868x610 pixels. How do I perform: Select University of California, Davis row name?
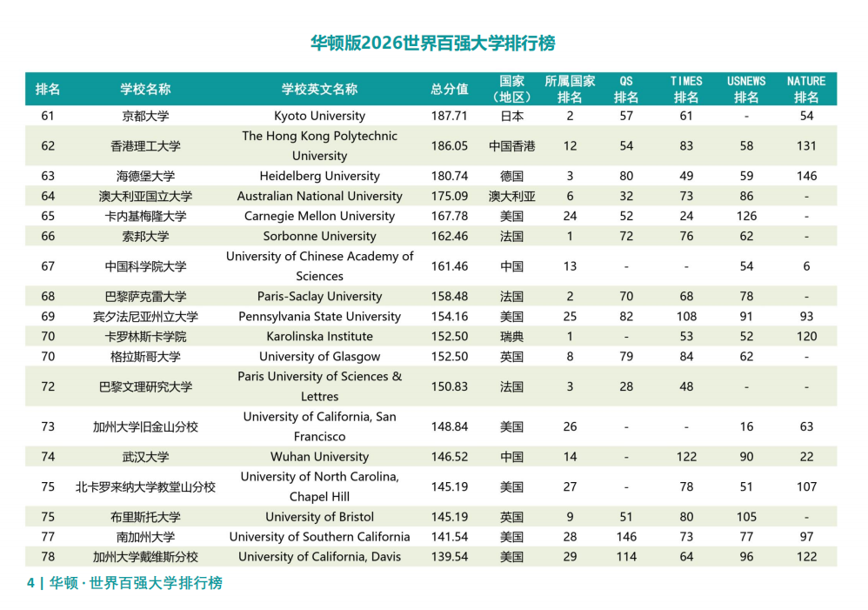click(319, 556)
